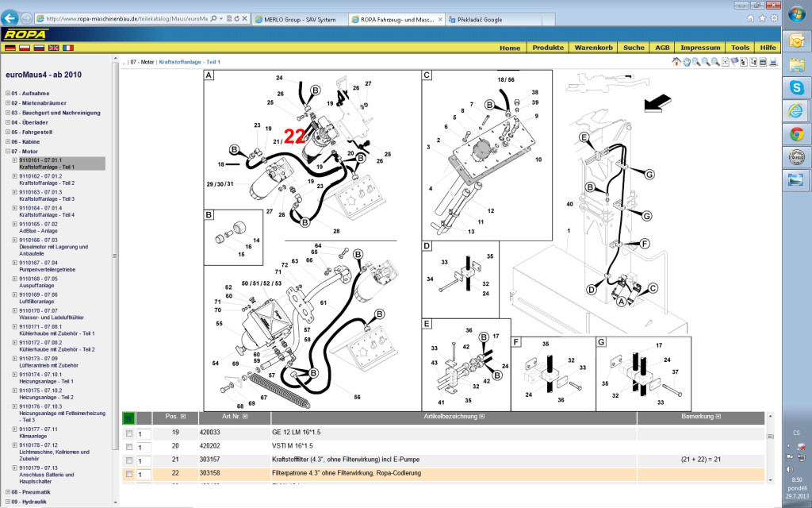
Task: Switch language with the British flag
Action: [53, 48]
